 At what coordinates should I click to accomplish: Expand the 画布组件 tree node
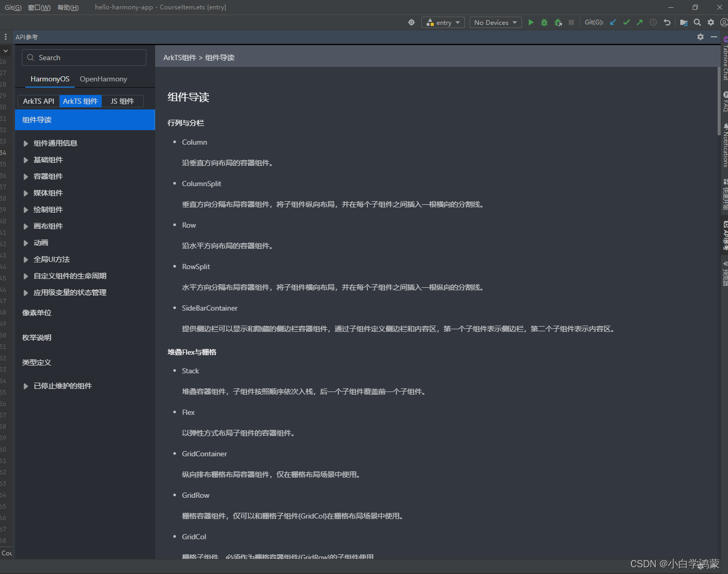[26, 227]
